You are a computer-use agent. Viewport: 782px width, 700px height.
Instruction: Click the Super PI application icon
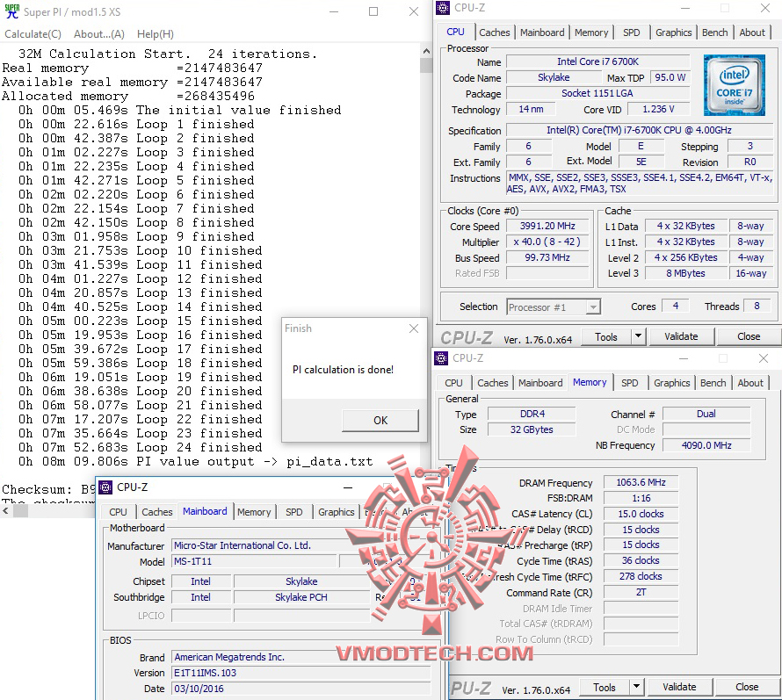(12, 11)
